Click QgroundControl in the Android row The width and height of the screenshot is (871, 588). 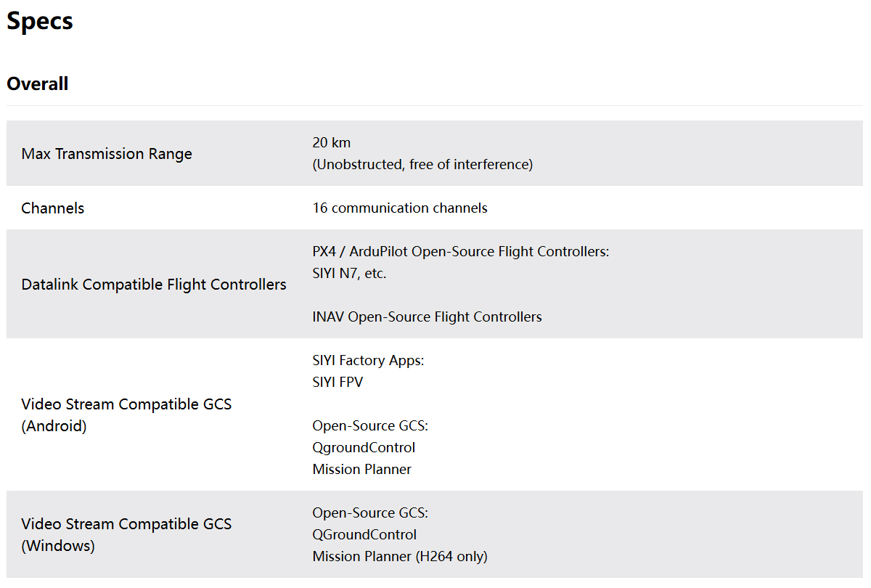point(364,447)
